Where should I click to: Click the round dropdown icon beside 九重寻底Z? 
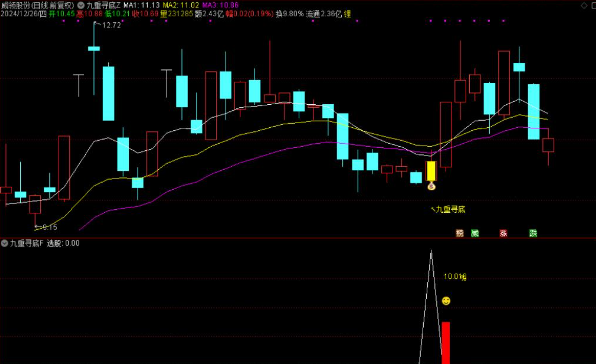[81, 5]
